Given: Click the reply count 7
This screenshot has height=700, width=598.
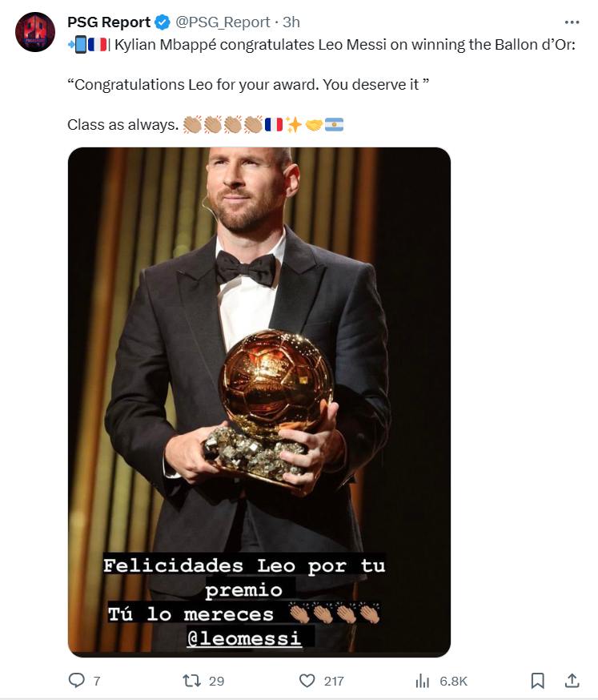Looking at the screenshot, I should coord(97,681).
